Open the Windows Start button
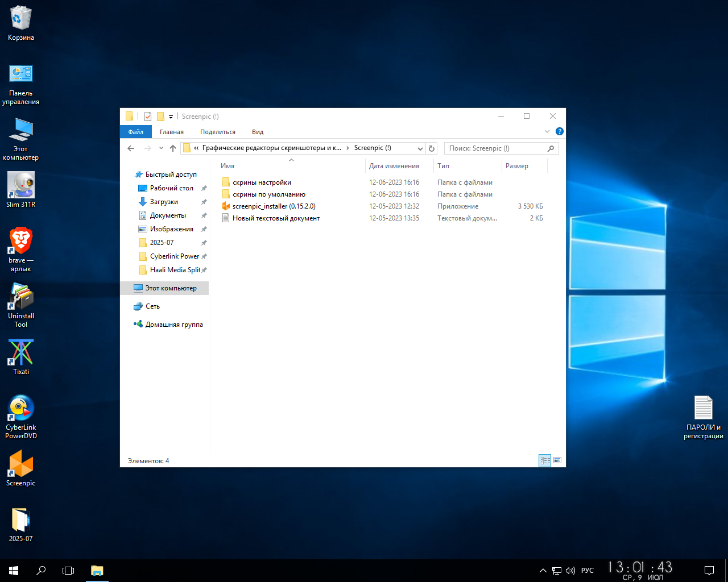The image size is (728, 582). pos(14,571)
